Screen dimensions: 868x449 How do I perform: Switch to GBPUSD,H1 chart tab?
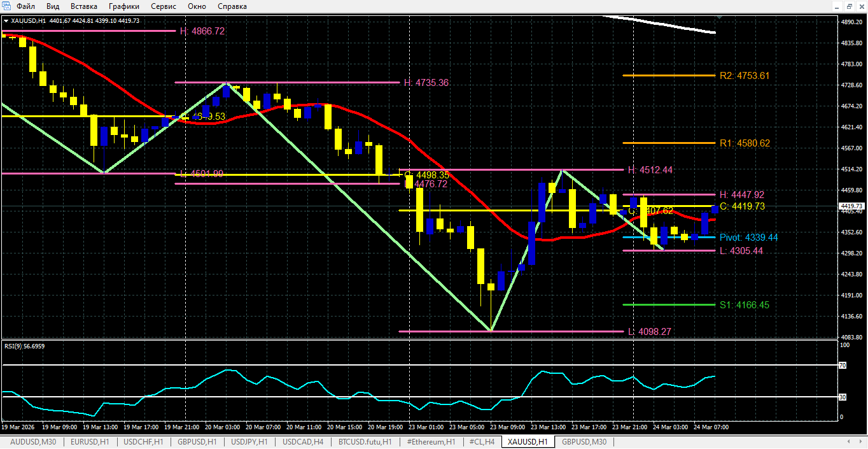click(x=197, y=442)
